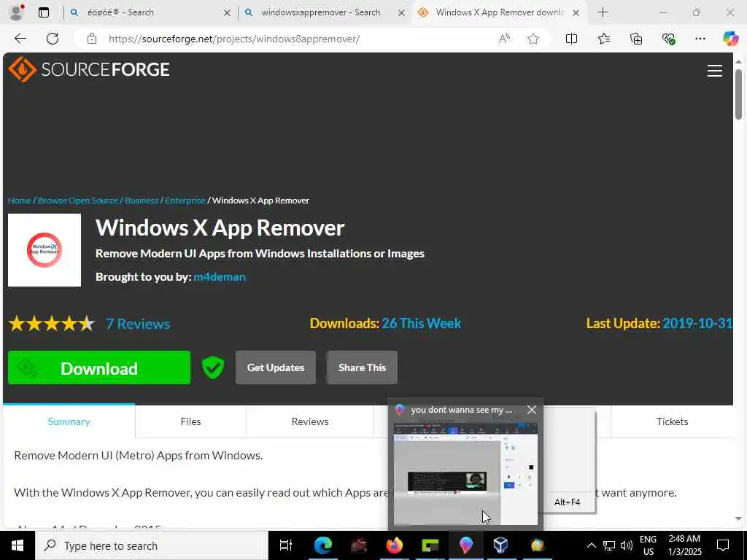
Task: Open the volume control tray icon
Action: (x=626, y=545)
